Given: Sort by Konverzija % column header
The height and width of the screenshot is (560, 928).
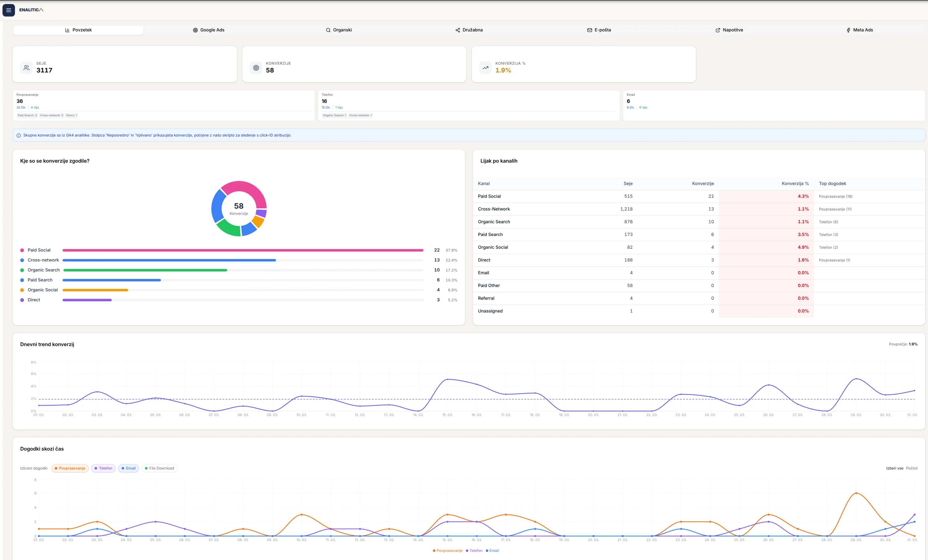Looking at the screenshot, I should 795,184.
